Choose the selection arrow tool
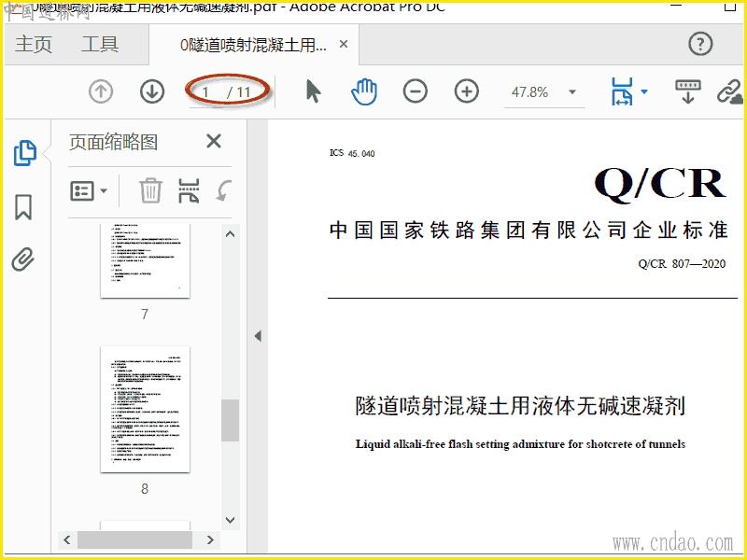Image resolution: width=747 pixels, height=560 pixels. coord(313,91)
